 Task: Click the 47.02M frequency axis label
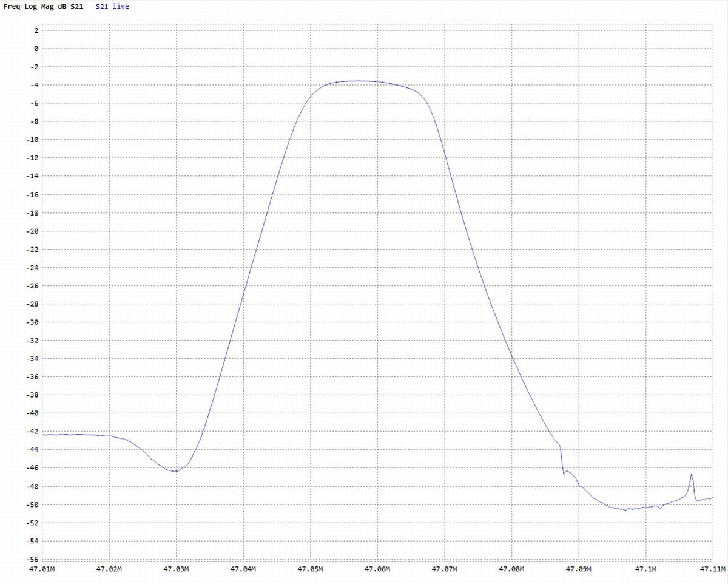pyautogui.click(x=109, y=569)
